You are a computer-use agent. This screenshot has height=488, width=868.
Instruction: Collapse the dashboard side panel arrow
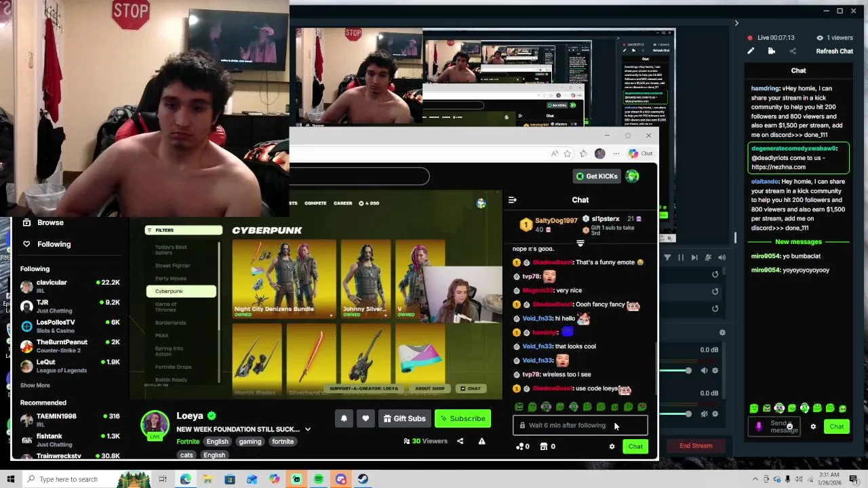(736, 23)
